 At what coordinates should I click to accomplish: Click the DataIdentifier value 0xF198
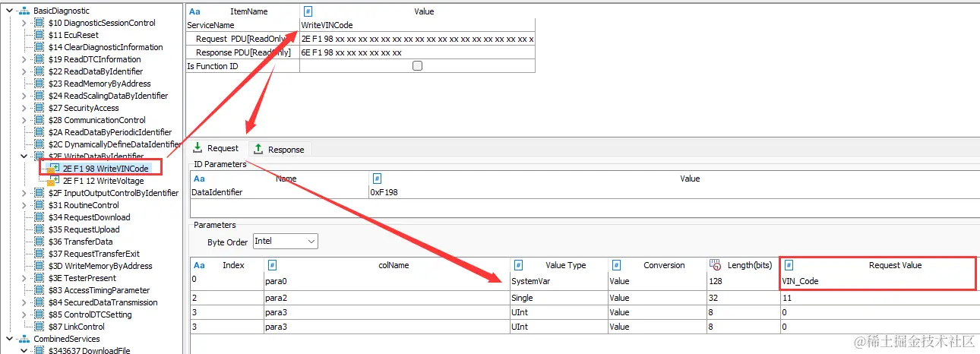click(673, 192)
